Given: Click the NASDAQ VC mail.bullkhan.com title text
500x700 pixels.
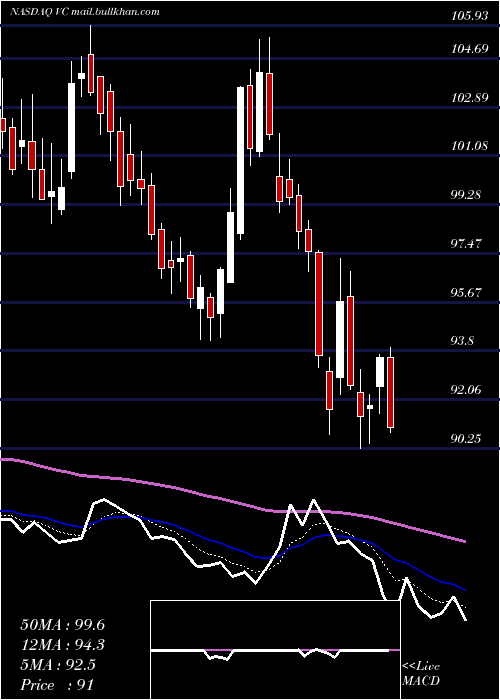Looking at the screenshot, I should click(85, 12).
